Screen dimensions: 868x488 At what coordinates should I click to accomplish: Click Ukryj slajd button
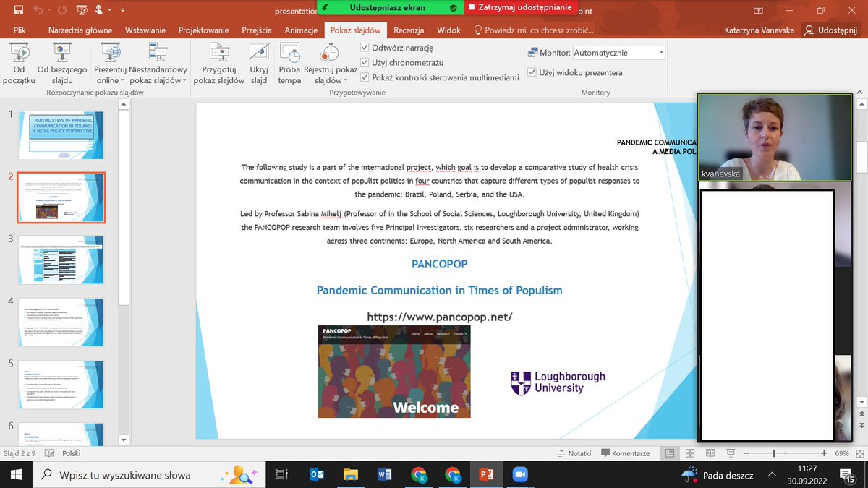coord(259,63)
